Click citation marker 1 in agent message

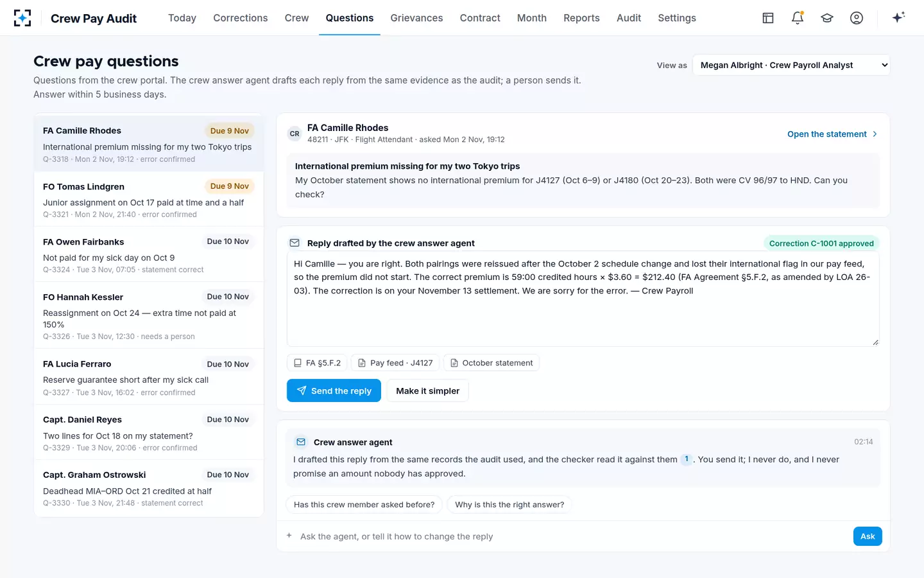687,459
